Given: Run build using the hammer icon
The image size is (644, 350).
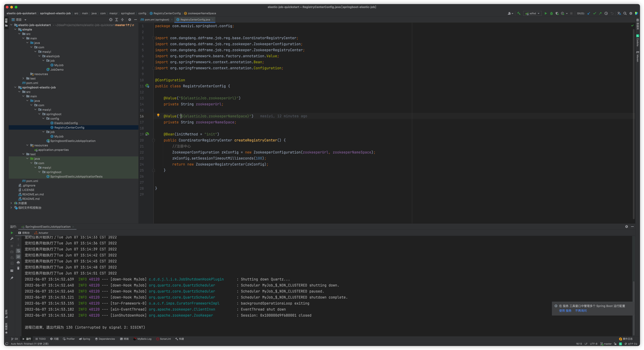Looking at the screenshot, I should [519, 13].
